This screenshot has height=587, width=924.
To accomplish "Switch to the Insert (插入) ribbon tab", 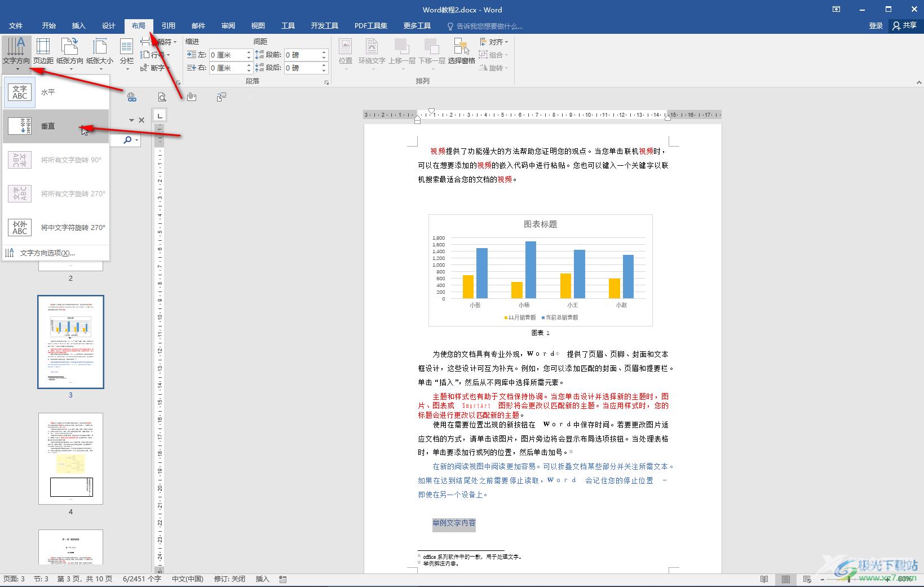I will pyautogui.click(x=79, y=26).
